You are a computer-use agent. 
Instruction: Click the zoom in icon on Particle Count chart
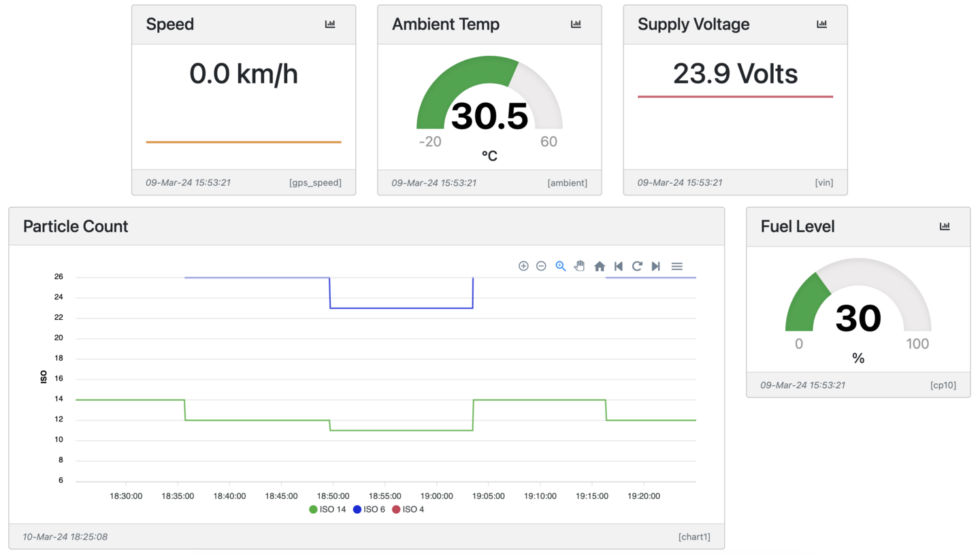point(523,266)
